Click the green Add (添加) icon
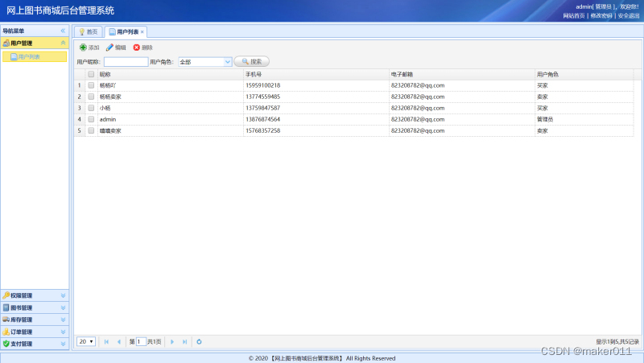Image resolution: width=644 pixels, height=363 pixels. 83,47
